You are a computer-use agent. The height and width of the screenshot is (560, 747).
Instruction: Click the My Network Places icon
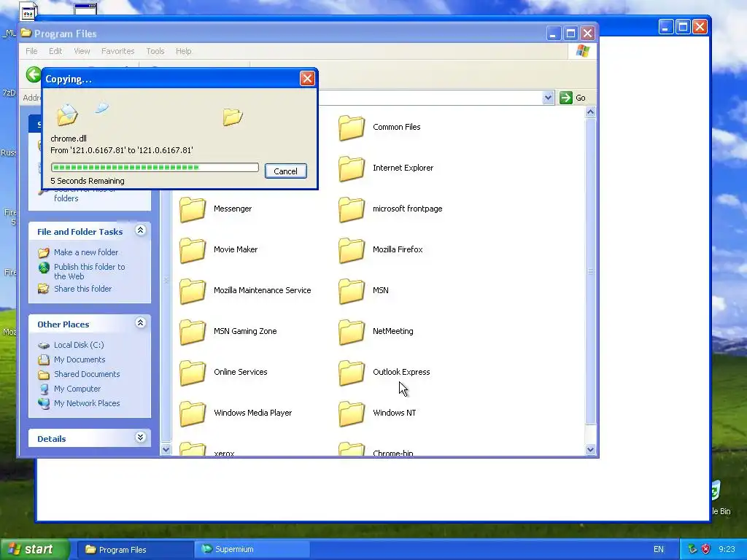coord(44,403)
